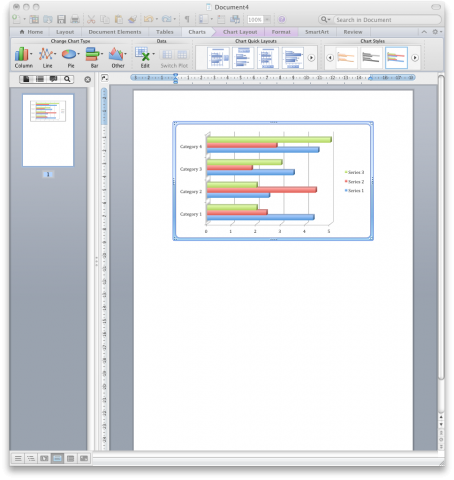Switch to Full Screen view
This screenshot has width=454, height=480.
(x=84, y=459)
